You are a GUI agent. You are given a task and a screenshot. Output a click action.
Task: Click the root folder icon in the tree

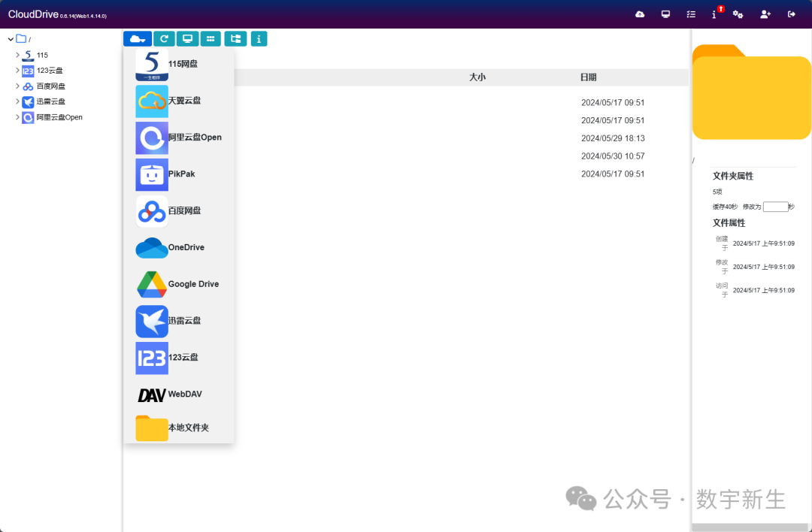[x=21, y=39]
